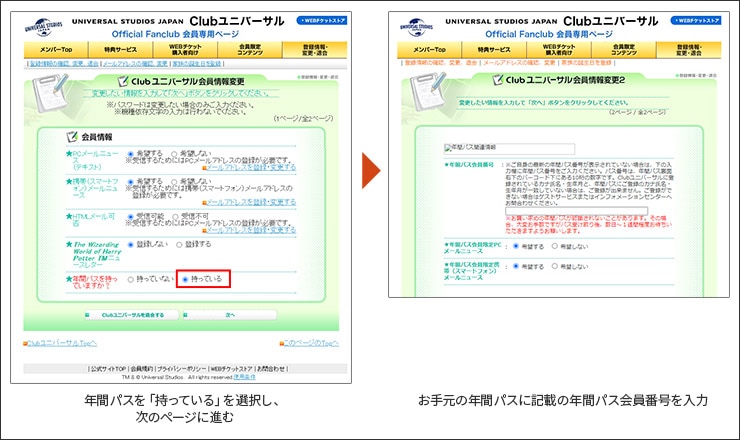Open WEBチケット購入者向け tab on page 2 screenshot

pos(559,50)
